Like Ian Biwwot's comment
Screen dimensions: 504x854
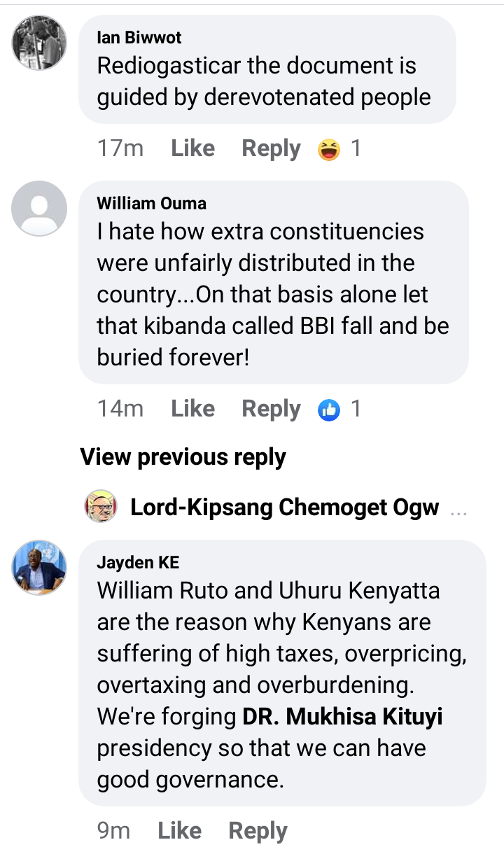[192, 148]
